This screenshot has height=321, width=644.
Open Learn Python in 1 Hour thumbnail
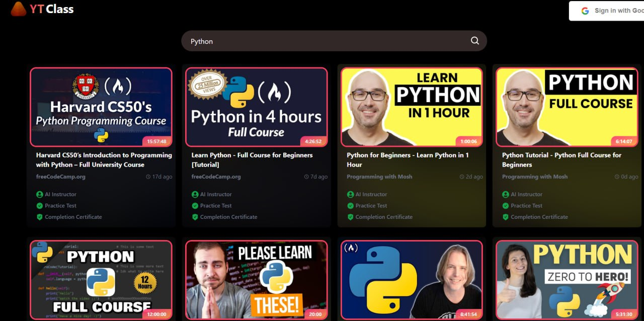click(412, 107)
